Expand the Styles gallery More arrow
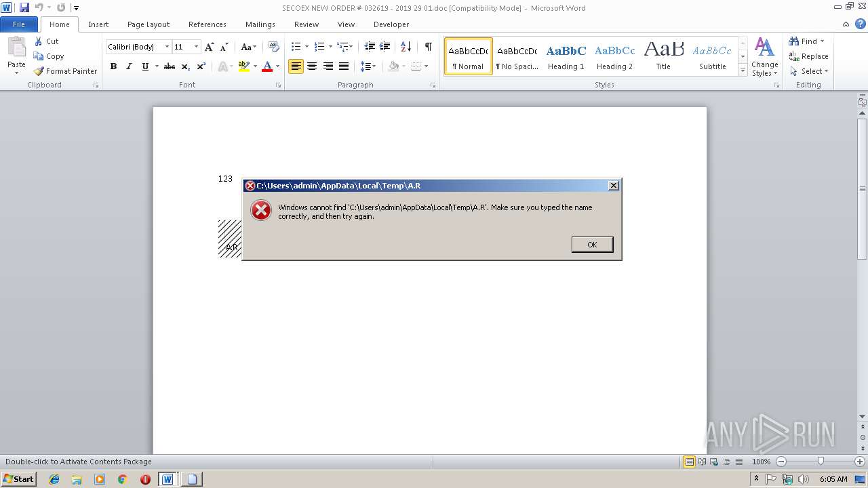The width and height of the screenshot is (868, 488). 743,70
